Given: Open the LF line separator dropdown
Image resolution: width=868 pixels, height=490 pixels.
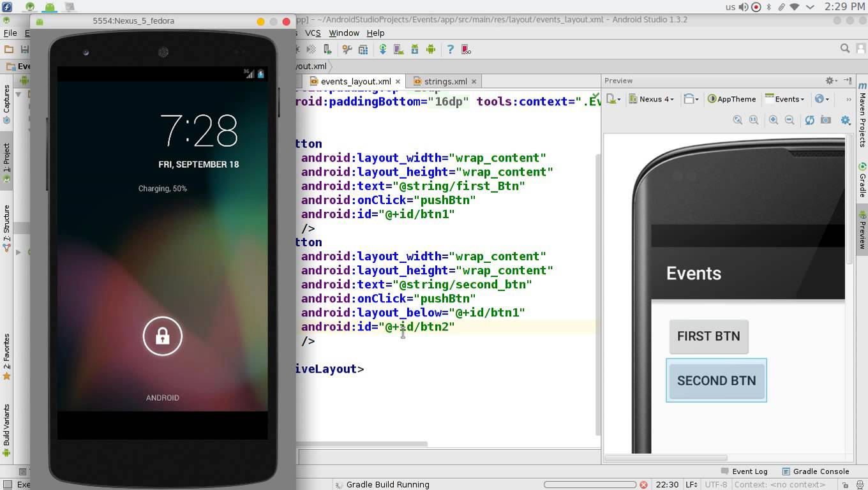Looking at the screenshot, I should click(691, 485).
